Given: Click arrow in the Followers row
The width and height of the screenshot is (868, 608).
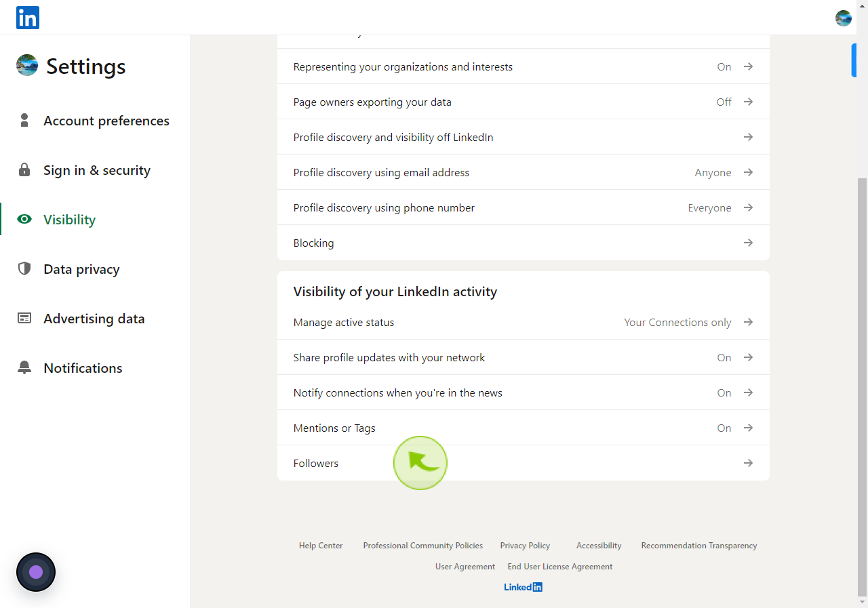Looking at the screenshot, I should pos(748,463).
